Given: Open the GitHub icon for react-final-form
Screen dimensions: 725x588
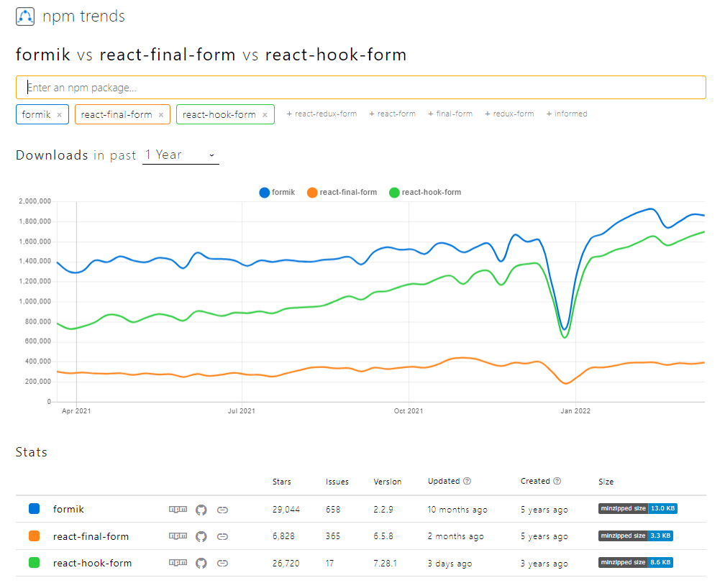Looking at the screenshot, I should point(201,536).
